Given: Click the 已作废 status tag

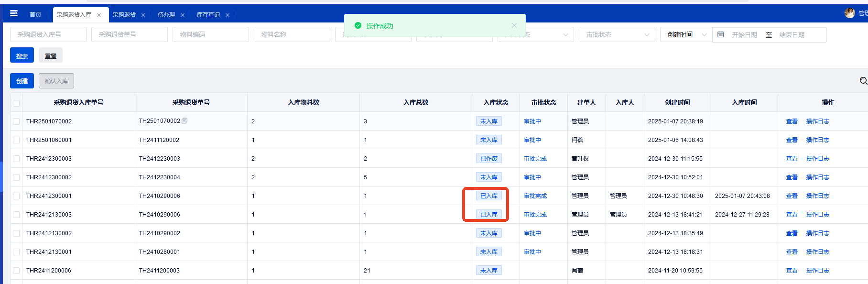Looking at the screenshot, I should click(489, 159).
